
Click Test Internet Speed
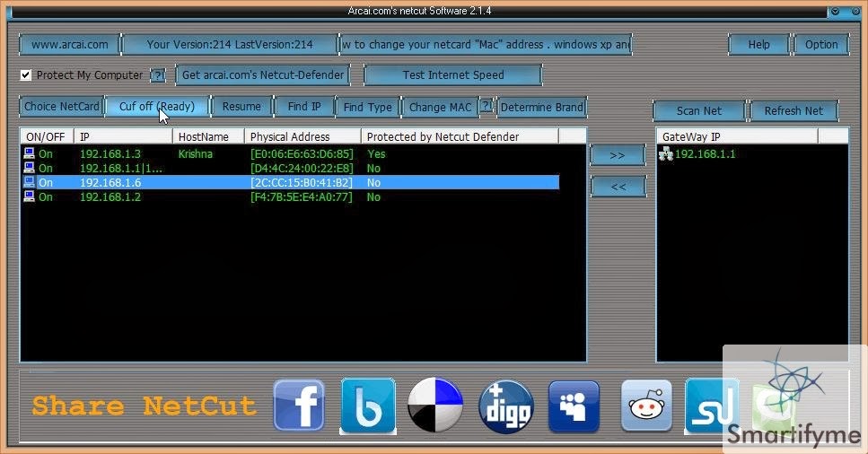tap(452, 74)
